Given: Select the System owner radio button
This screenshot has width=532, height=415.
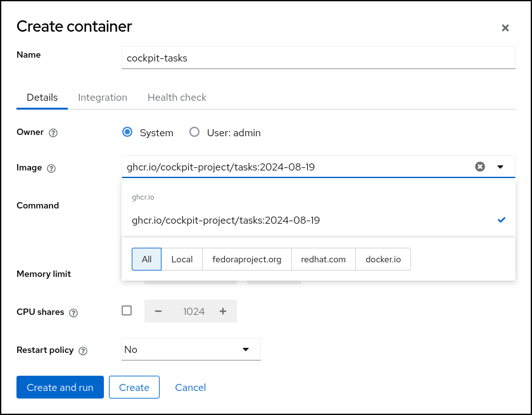Looking at the screenshot, I should (x=127, y=132).
